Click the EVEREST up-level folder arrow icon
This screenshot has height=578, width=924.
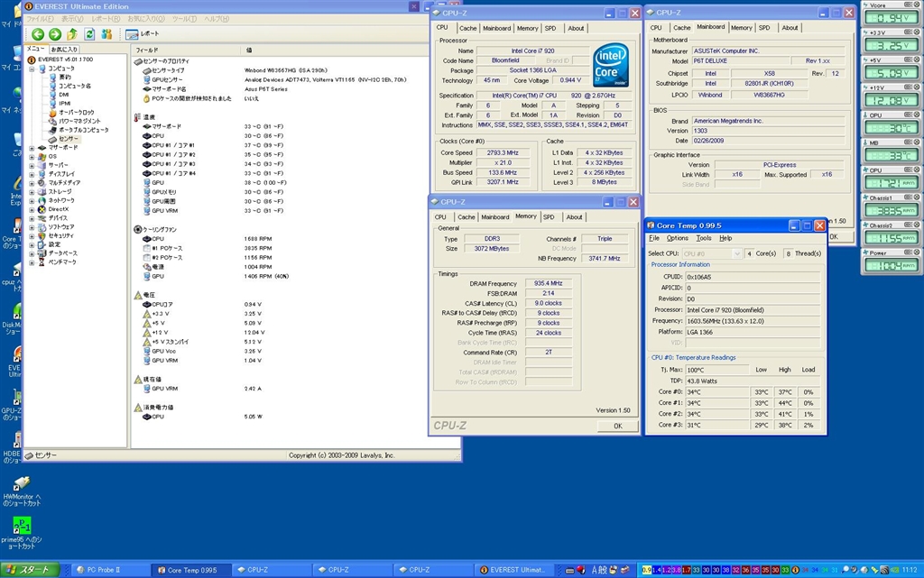click(72, 35)
